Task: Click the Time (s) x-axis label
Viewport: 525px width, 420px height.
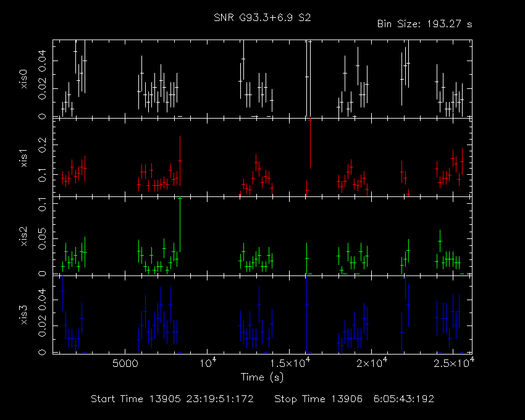Action: [x=262, y=377]
